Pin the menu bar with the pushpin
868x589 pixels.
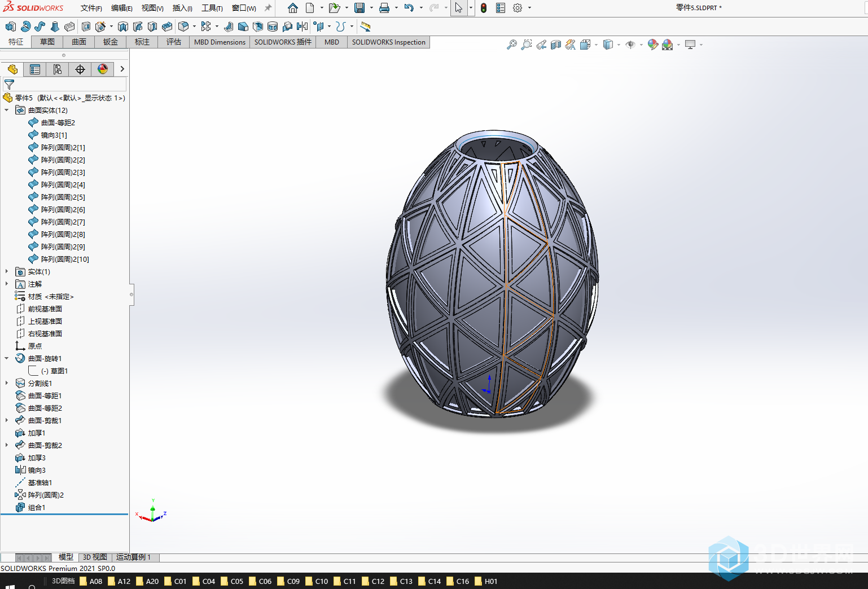(x=268, y=8)
